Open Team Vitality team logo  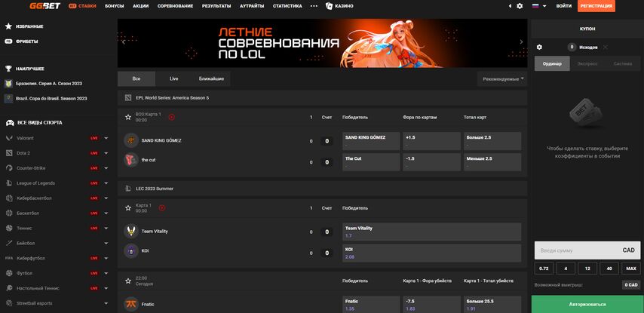click(x=131, y=232)
